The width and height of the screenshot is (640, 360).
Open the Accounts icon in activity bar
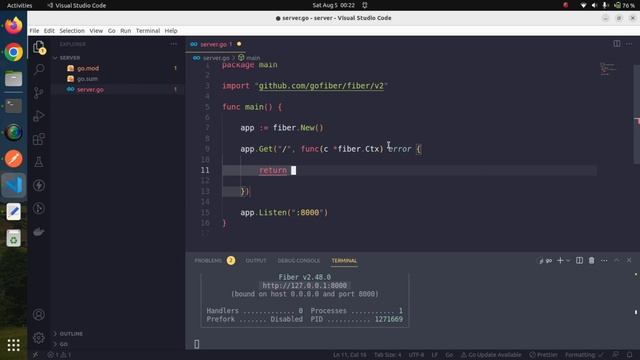click(39, 315)
